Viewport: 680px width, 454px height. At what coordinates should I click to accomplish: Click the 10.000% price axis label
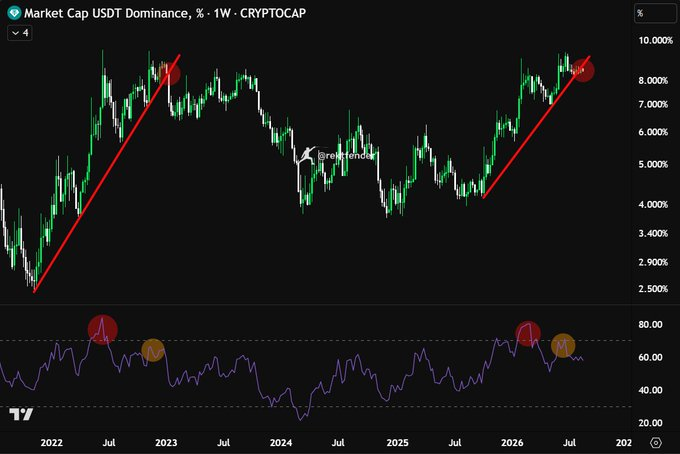coord(656,41)
